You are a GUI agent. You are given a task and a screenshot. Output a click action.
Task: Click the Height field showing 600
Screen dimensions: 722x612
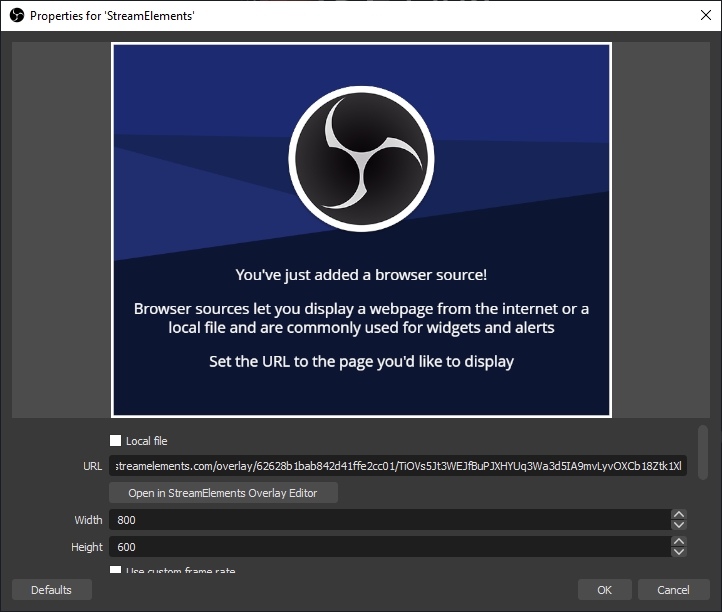(390, 547)
